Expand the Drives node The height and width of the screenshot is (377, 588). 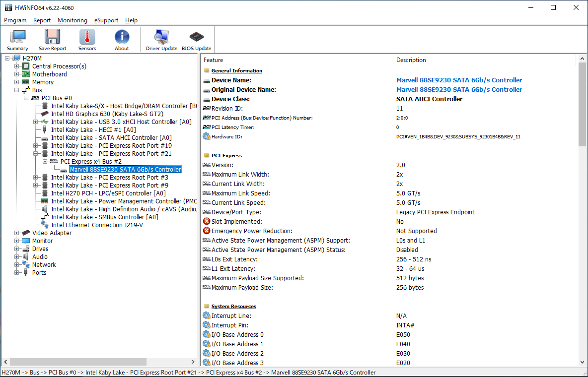point(16,249)
